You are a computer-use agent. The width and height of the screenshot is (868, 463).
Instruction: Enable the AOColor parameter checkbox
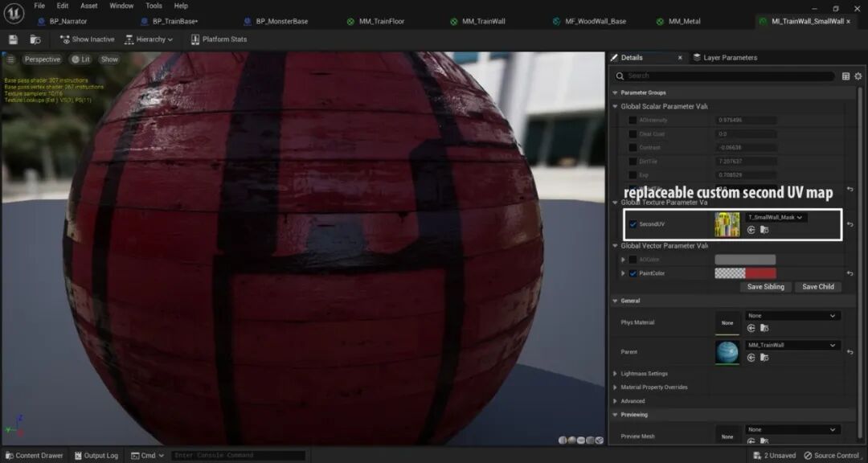click(633, 260)
